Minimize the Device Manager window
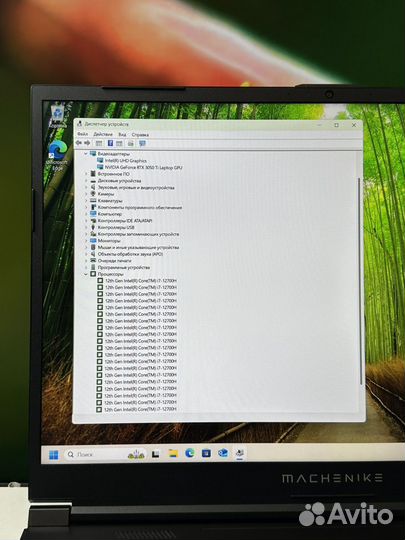 [320, 125]
